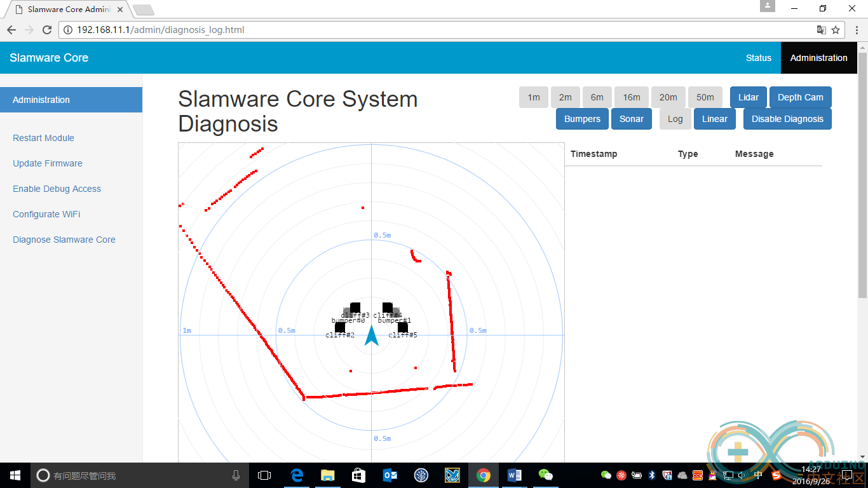Click the WeChat icon in the system tray
This screenshot has width=868, height=488.
(606, 475)
